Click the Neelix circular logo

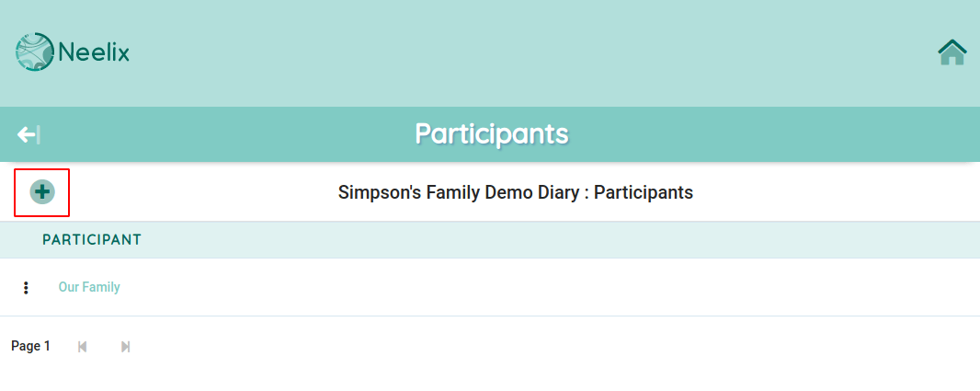[x=35, y=52]
